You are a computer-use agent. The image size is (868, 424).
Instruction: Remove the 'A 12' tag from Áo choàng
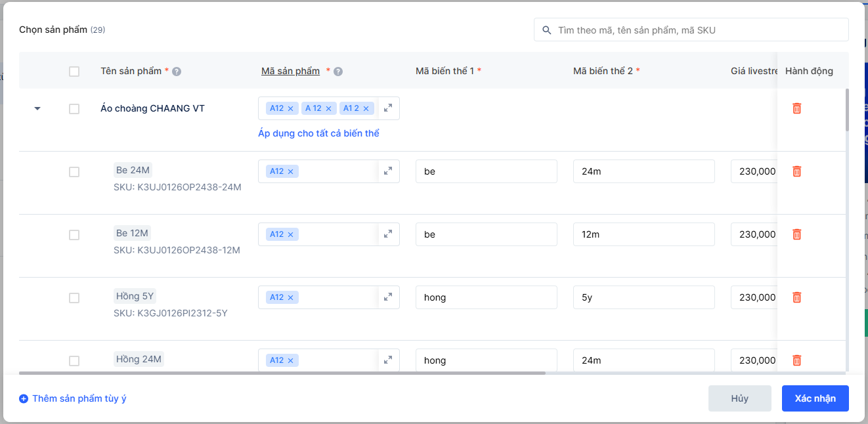coord(329,109)
